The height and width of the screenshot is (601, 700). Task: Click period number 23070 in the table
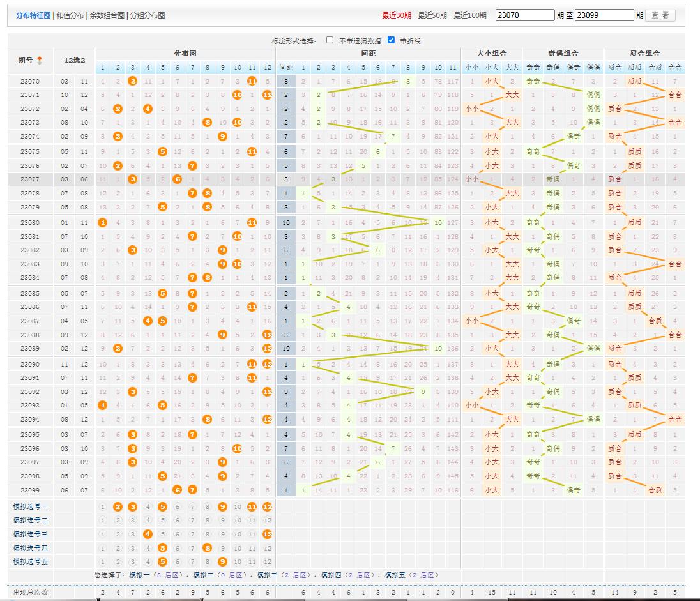click(x=30, y=81)
